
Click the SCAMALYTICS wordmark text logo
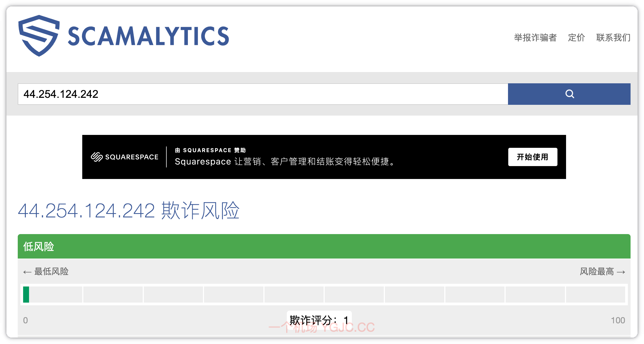(148, 36)
